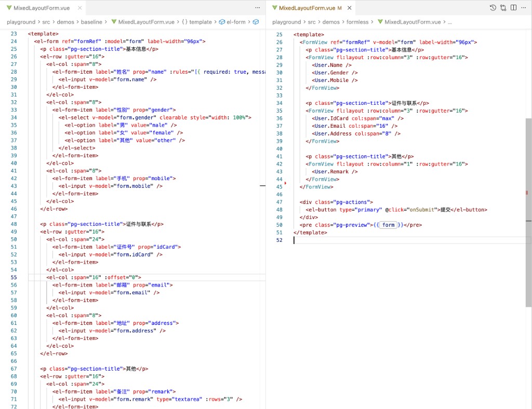The width and height of the screenshot is (532, 409).
Task: Click the right editor vertical scrollbar thumb
Action: (528, 212)
